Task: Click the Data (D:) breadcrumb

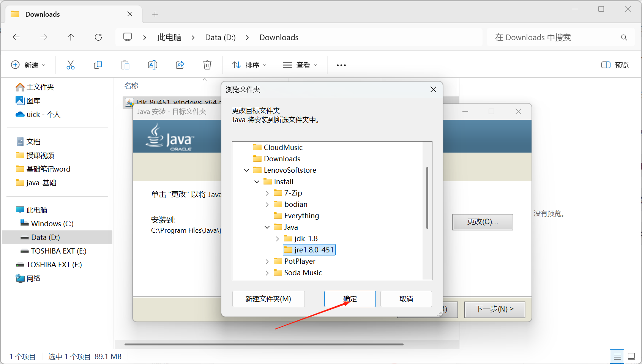Action: [x=220, y=37]
